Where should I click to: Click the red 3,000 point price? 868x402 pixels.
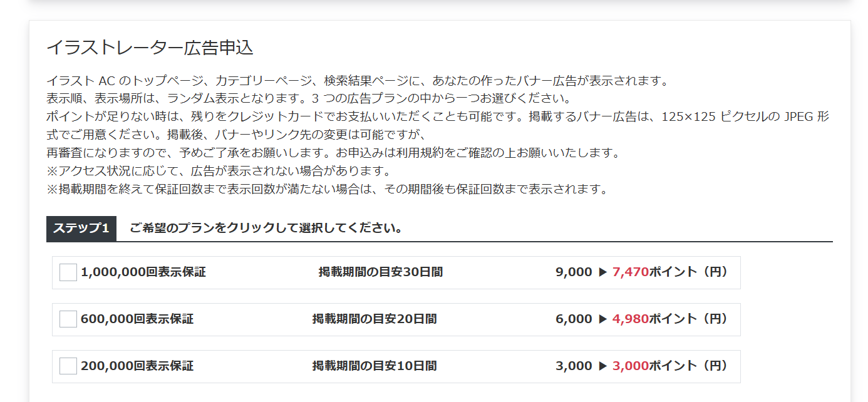click(x=631, y=366)
